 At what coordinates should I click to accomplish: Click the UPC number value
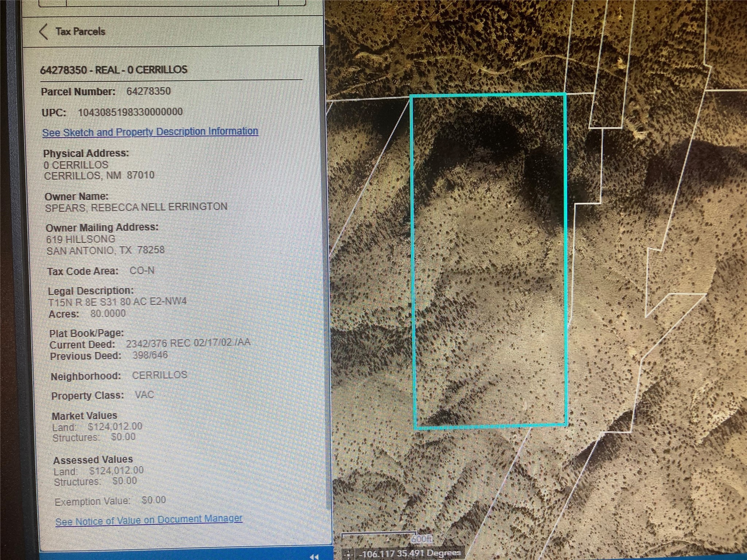[130, 112]
